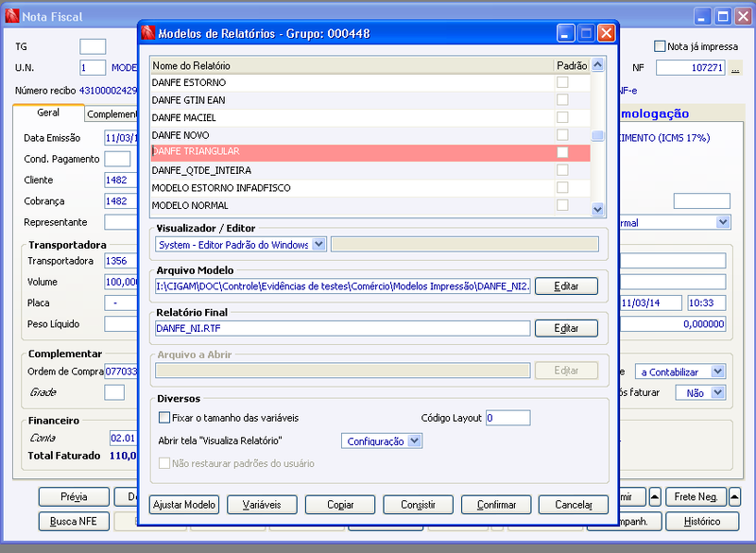Image resolution: width=756 pixels, height=553 pixels.
Task: Click the Prévia button in Nota Fiscal
Action: (74, 496)
